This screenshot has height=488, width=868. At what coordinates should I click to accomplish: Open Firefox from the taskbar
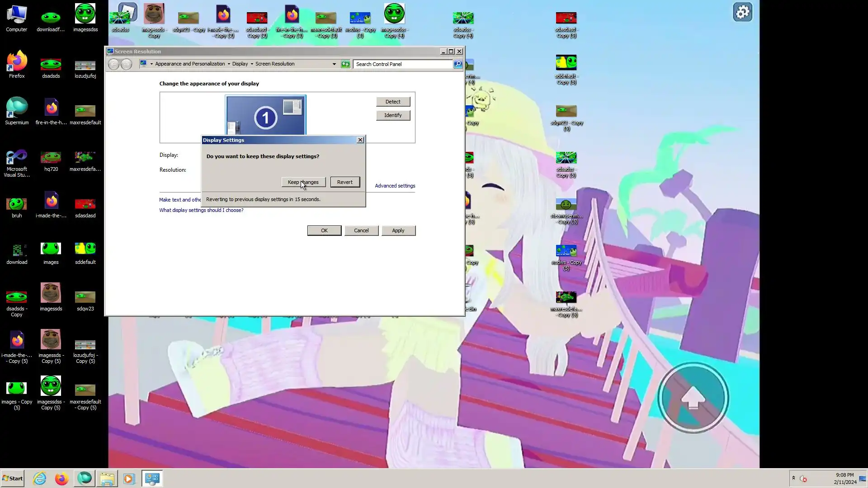click(61, 479)
